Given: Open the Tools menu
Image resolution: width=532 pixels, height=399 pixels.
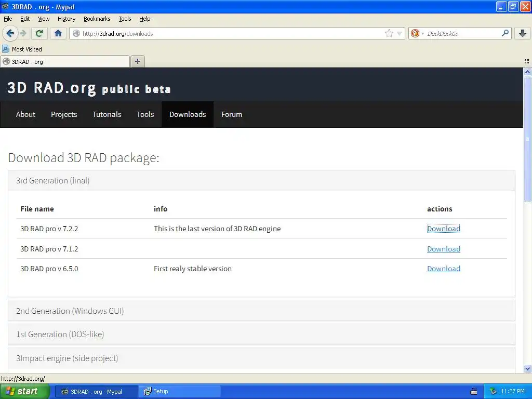Looking at the screenshot, I should tap(125, 19).
